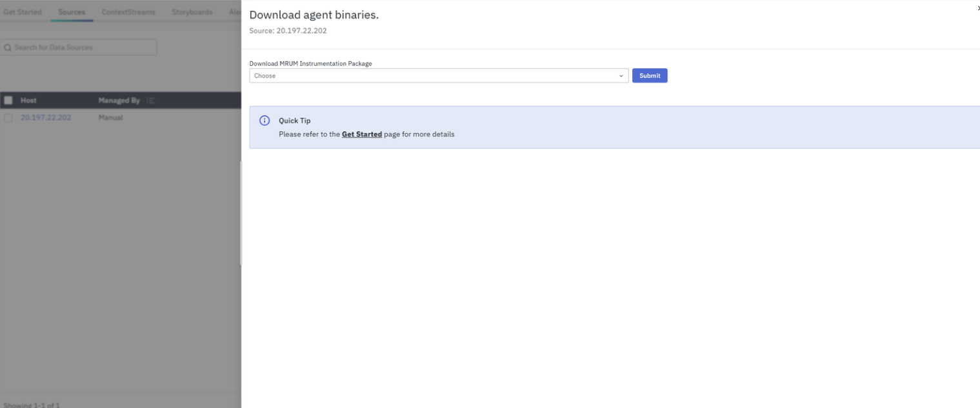Open the Get Started tab

(x=23, y=12)
